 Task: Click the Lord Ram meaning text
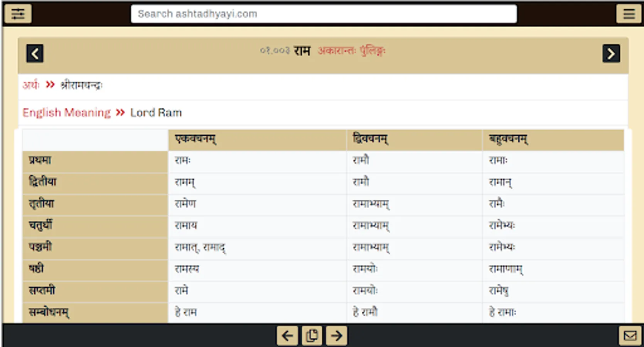click(x=156, y=113)
